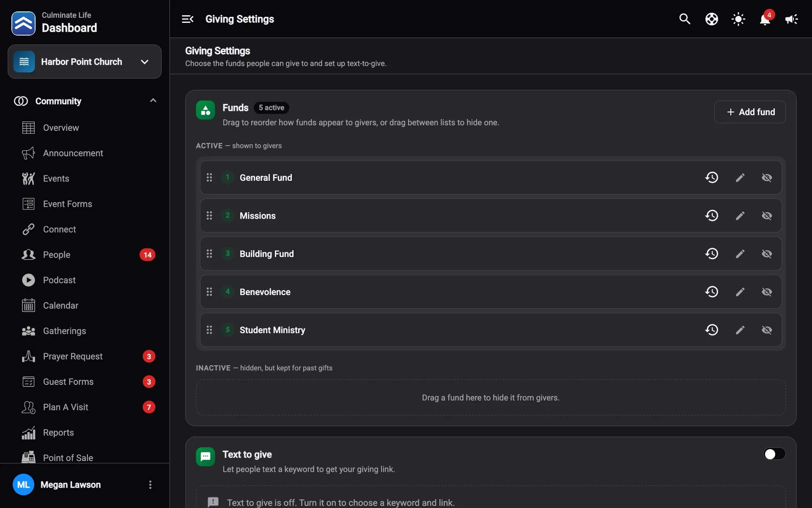This screenshot has width=812, height=508.
Task: View history for General Fund
Action: click(x=712, y=177)
